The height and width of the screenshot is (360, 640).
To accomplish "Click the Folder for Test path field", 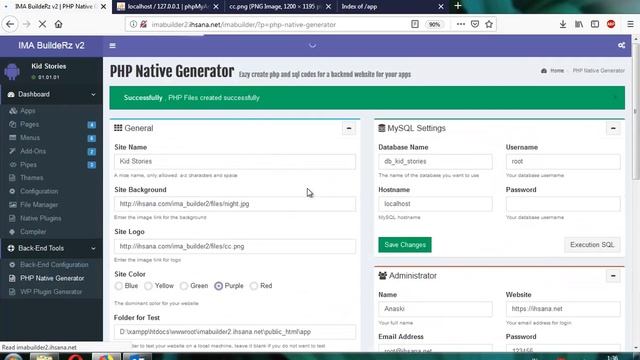I will [x=235, y=332].
